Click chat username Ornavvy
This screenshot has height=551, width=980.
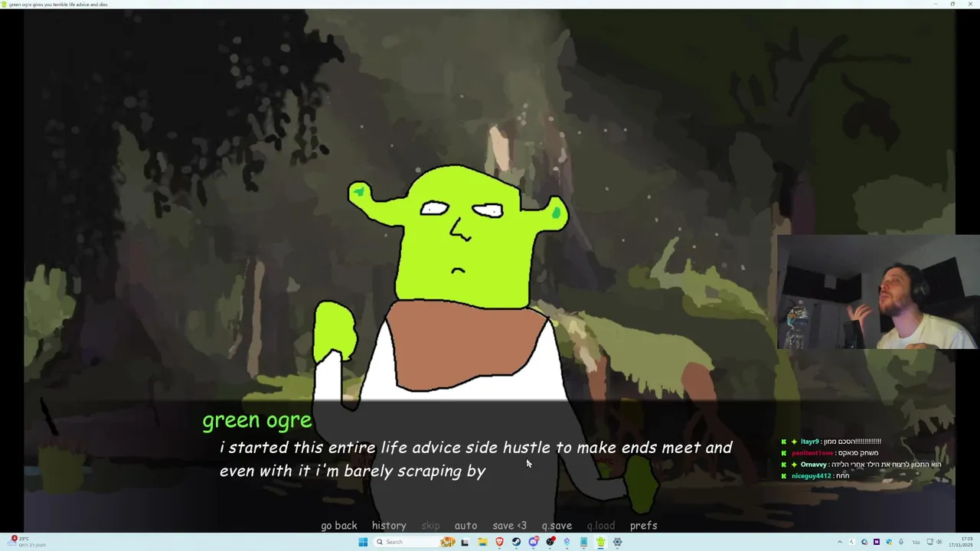coord(813,465)
